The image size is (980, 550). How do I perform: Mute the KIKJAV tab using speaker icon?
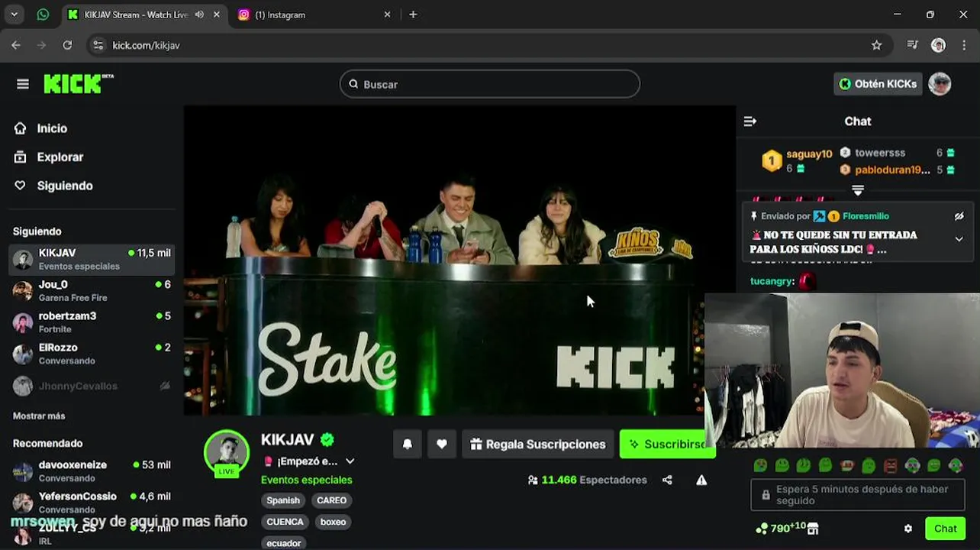199,15
